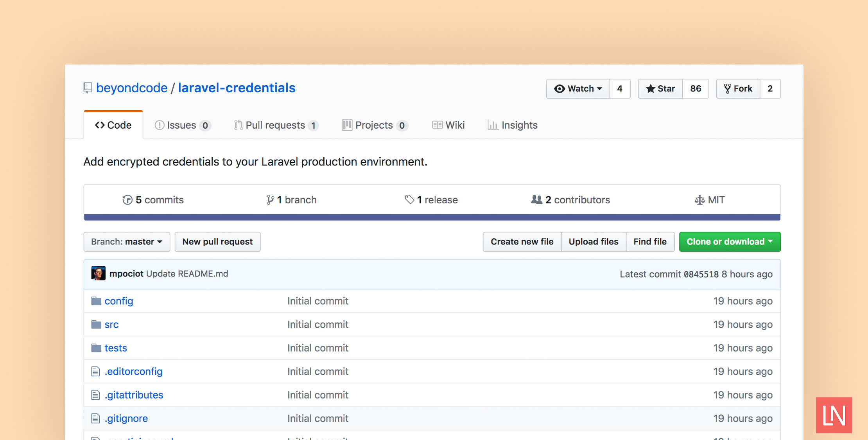Open the Insights tab
The width and height of the screenshot is (868, 440).
pyautogui.click(x=513, y=125)
